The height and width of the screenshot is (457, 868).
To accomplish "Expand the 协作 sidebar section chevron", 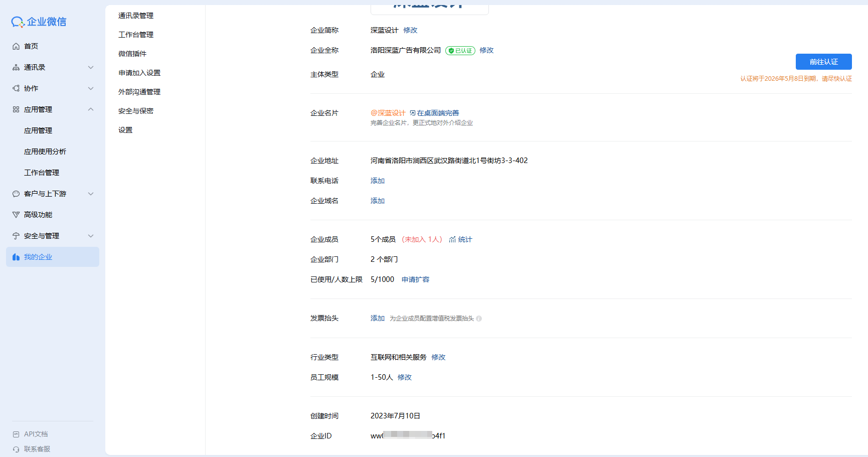I will point(91,88).
